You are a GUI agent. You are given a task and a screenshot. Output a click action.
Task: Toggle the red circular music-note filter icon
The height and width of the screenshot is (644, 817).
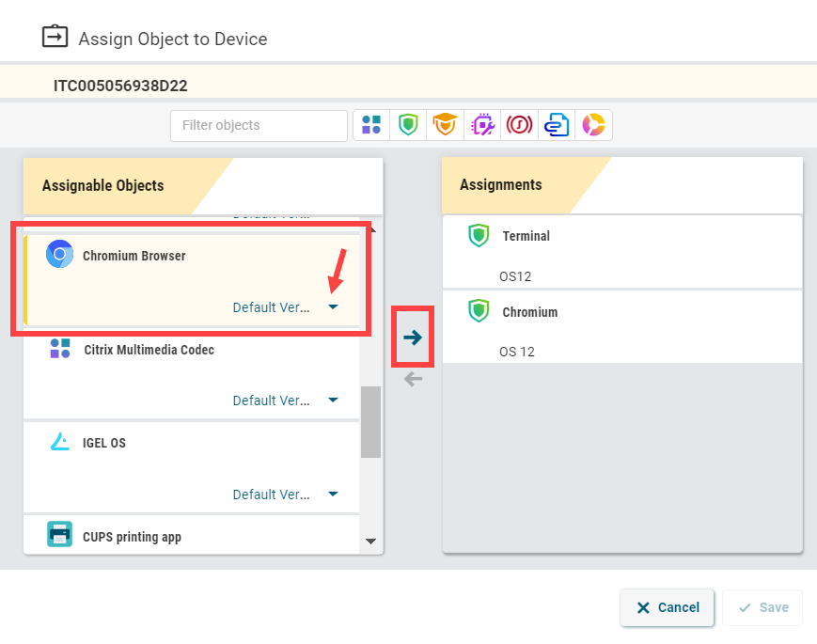pos(519,125)
